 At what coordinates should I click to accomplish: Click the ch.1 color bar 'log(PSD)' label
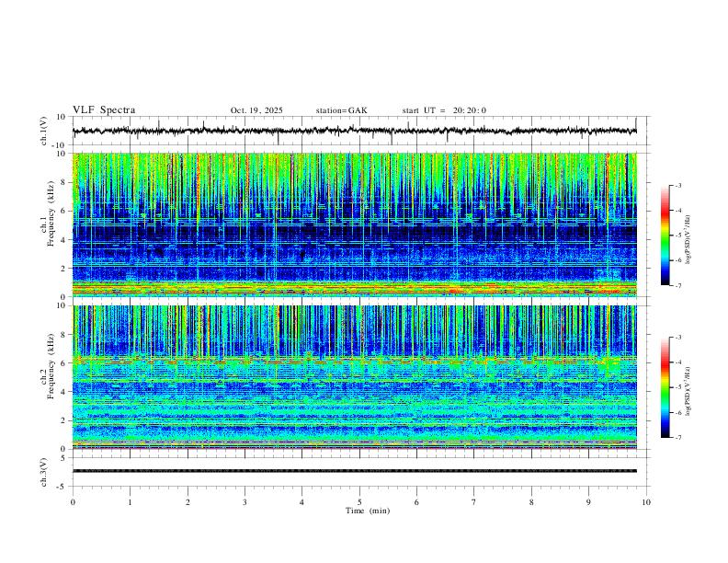688,239
